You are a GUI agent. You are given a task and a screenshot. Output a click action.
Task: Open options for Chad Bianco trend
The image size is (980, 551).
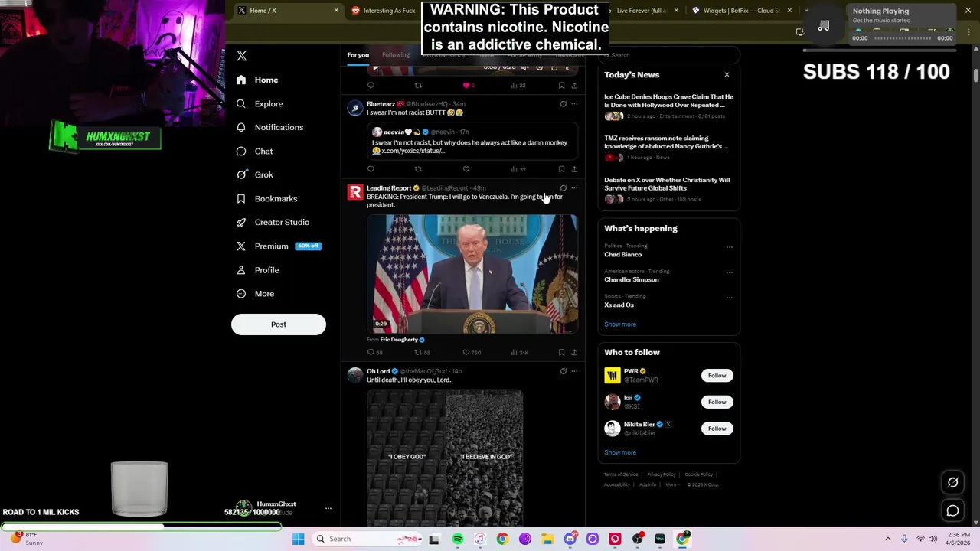[x=729, y=247]
